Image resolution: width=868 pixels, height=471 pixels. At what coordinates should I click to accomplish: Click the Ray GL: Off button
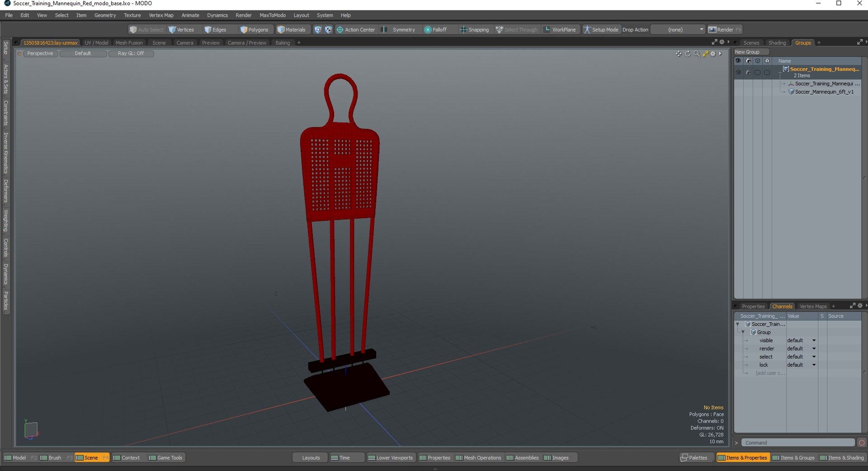click(x=131, y=54)
